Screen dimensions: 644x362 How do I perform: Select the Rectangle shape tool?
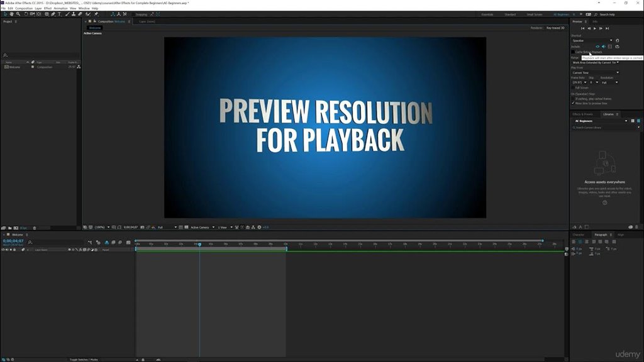coord(47,14)
